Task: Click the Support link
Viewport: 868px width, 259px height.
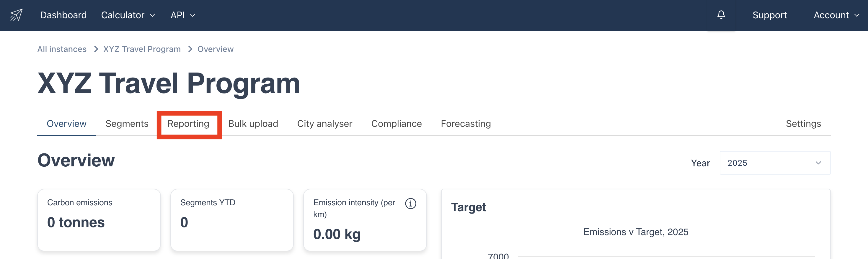Action: 770,15
